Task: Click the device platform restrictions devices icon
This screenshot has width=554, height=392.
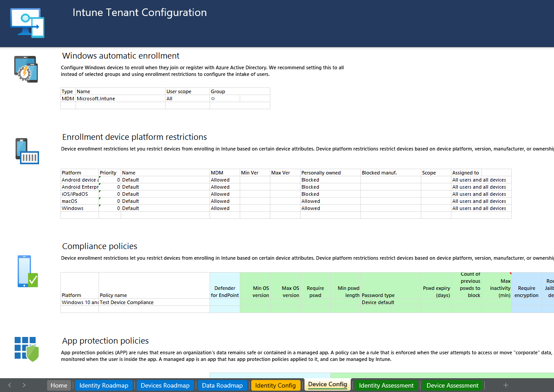Action: click(27, 150)
